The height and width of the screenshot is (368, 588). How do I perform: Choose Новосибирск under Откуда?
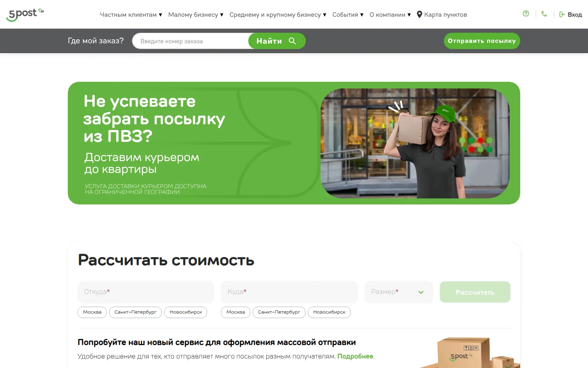186,312
